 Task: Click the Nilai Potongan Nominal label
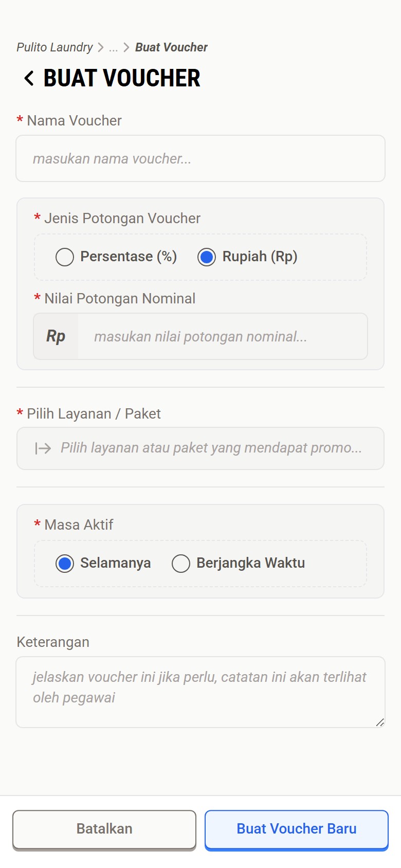tap(119, 299)
